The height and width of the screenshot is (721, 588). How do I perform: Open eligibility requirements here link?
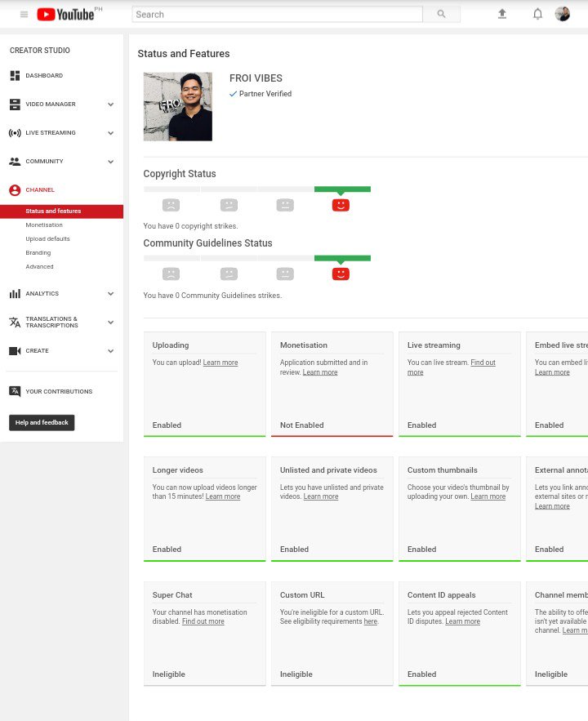371,621
